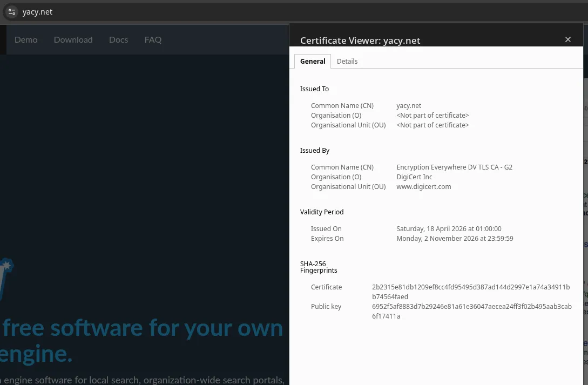This screenshot has width=588, height=385.
Task: Click the free software headline on webpage
Action: [141, 340]
